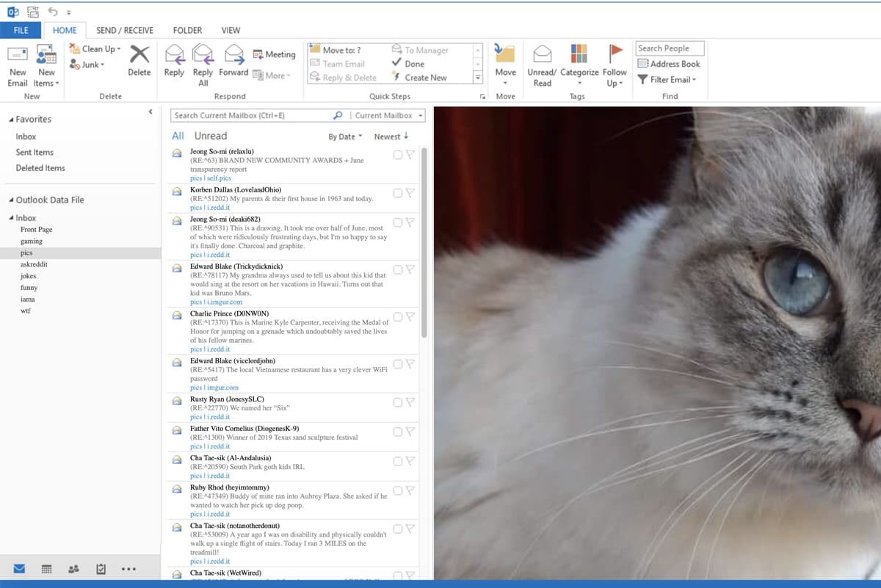Tick checkbox for Rusty Ryan email
This screenshot has width=881, height=588.
(397, 402)
